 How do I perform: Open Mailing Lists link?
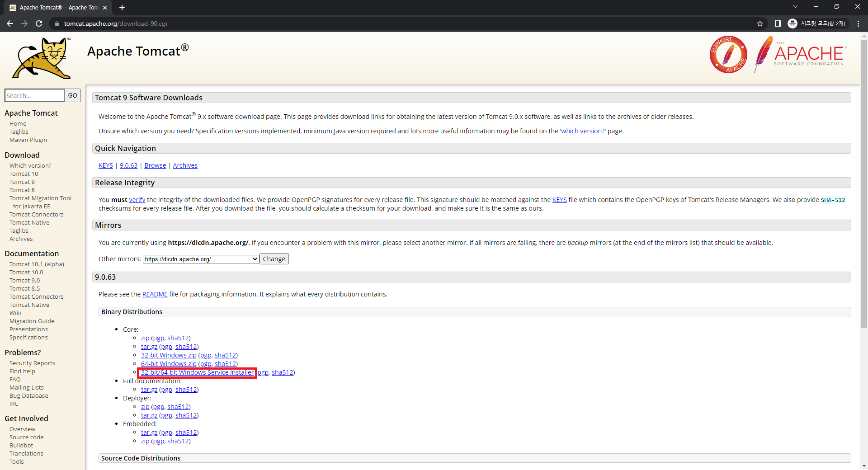click(x=27, y=388)
